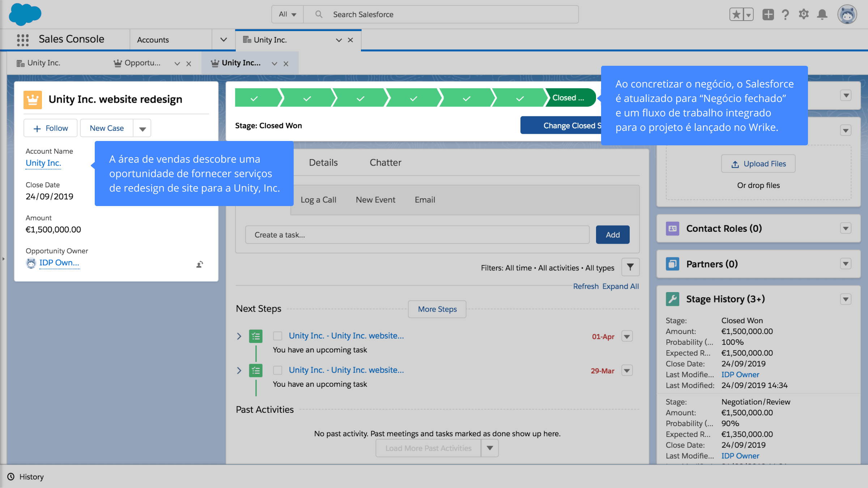Click the Create a task input
Image resolution: width=868 pixels, height=488 pixels.
[x=417, y=235]
